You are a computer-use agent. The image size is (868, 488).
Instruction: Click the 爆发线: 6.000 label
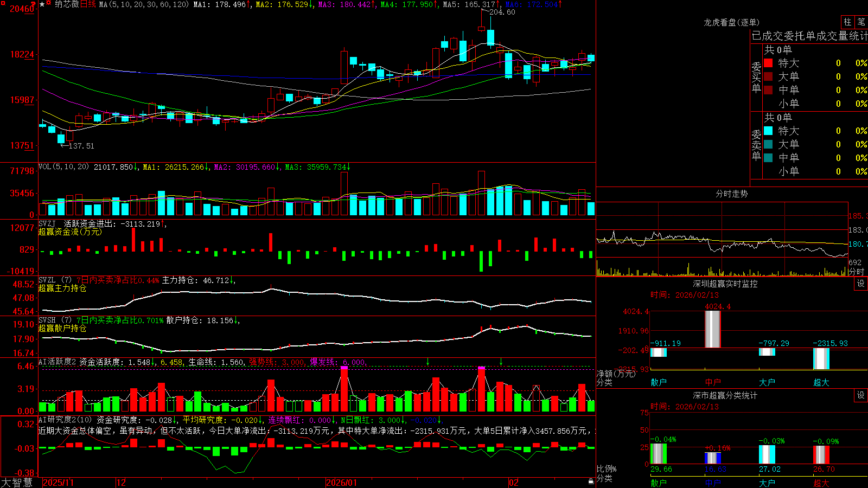[x=338, y=362]
